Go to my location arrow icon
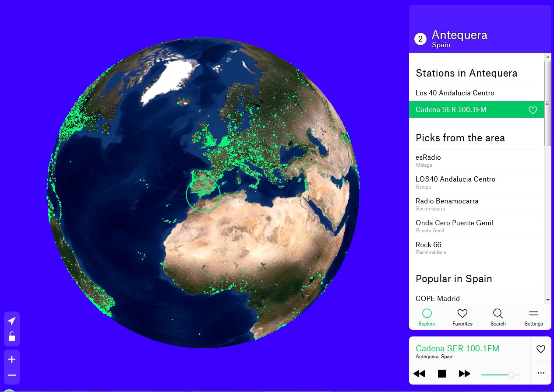The height and width of the screenshot is (392, 554). point(12,321)
